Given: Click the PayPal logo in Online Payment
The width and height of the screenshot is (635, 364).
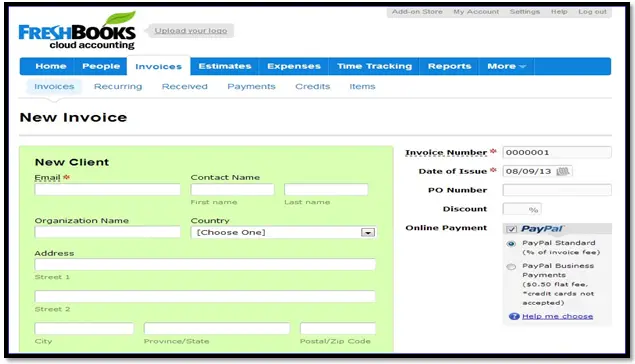Looking at the screenshot, I should point(542,229).
